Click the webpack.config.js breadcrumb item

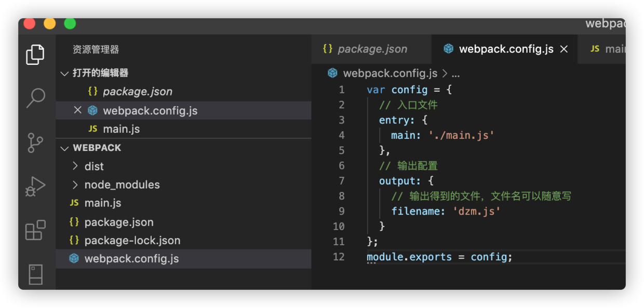click(x=390, y=74)
